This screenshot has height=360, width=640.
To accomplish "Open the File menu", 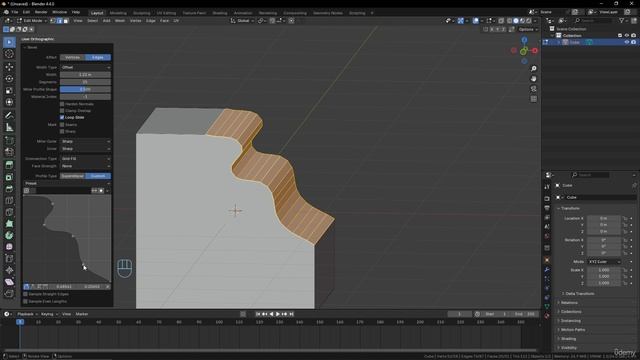I will click(15, 12).
